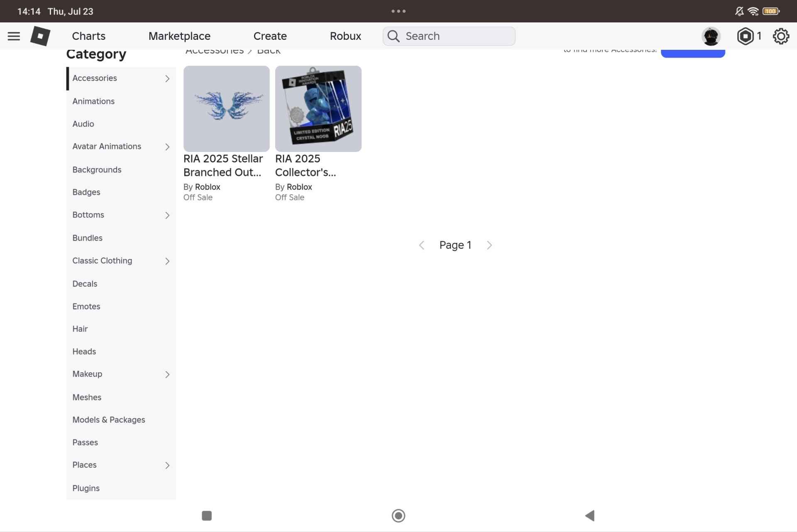The image size is (797, 532).
Task: Tap the clock showing 14:14
Action: [29, 11]
